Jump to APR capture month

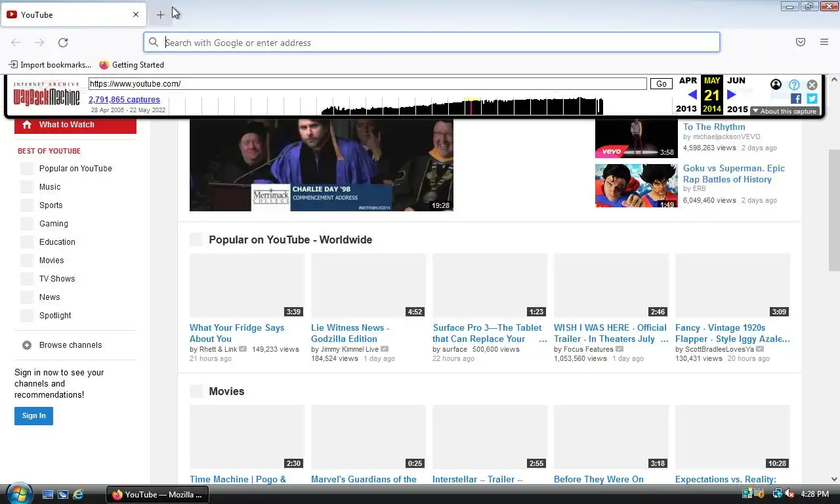pyautogui.click(x=688, y=80)
